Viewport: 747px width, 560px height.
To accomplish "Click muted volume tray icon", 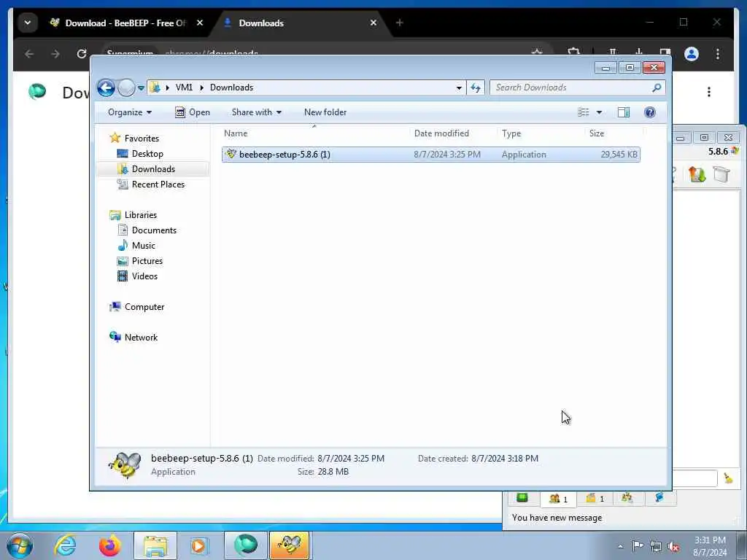I will click(x=673, y=547).
